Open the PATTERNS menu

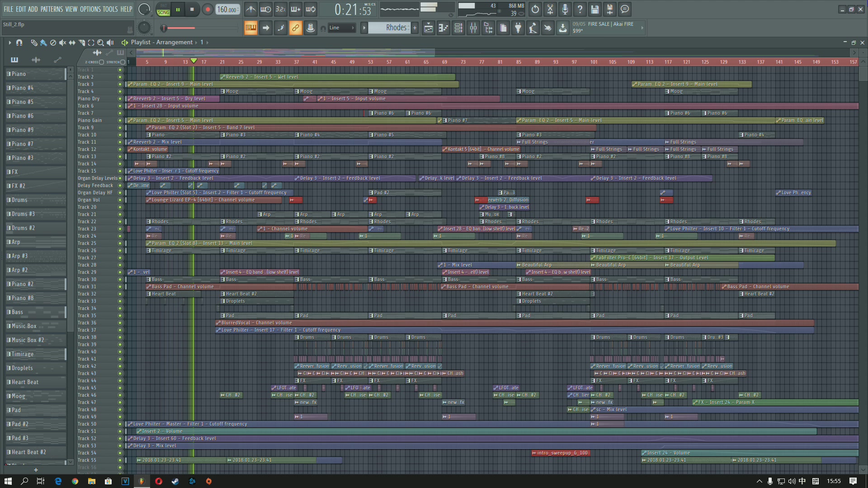pos(52,9)
